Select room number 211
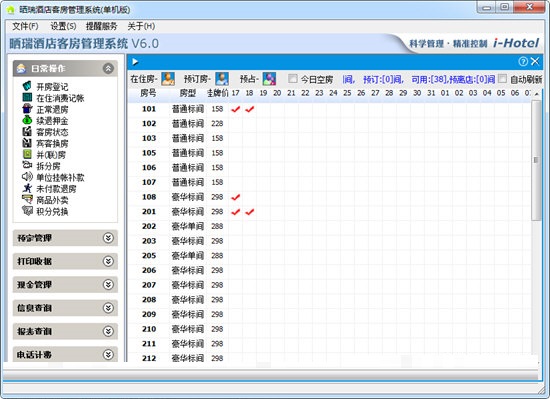 click(x=149, y=344)
